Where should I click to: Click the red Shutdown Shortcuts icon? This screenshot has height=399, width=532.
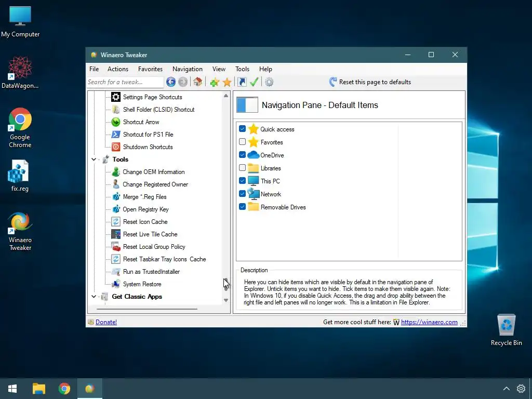(x=116, y=147)
